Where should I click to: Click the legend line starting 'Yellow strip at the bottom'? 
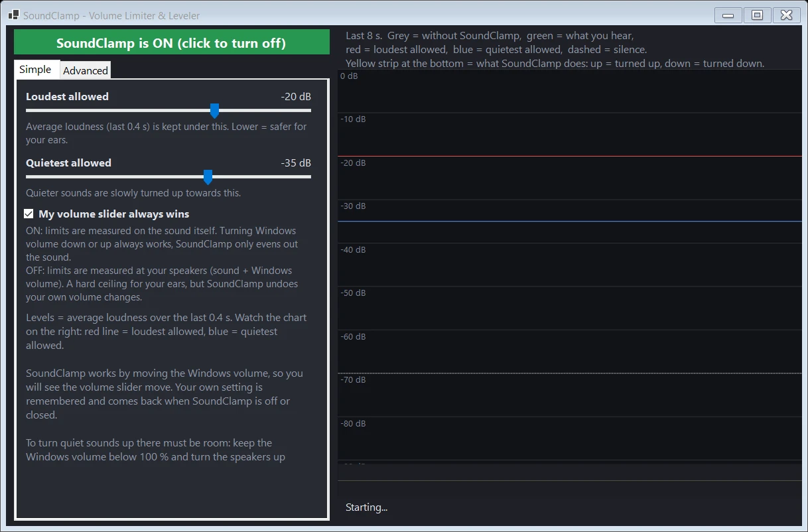pos(555,64)
